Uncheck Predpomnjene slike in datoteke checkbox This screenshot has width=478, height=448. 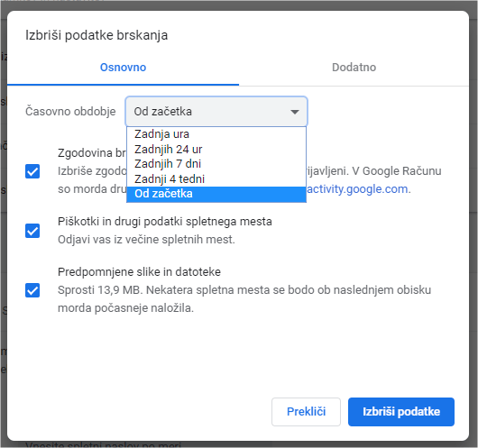tap(32, 290)
